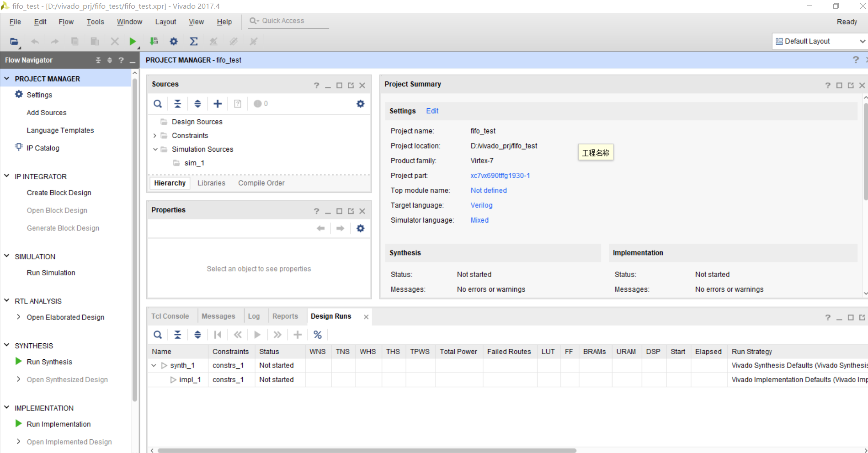This screenshot has height=453, width=868.
Task: Click the Sigma reports toolbar icon
Action: pos(194,41)
